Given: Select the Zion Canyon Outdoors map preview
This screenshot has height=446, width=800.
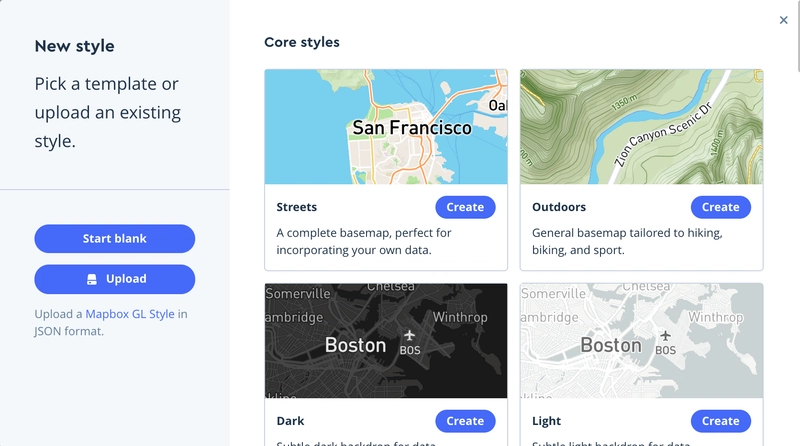Looking at the screenshot, I should [641, 127].
